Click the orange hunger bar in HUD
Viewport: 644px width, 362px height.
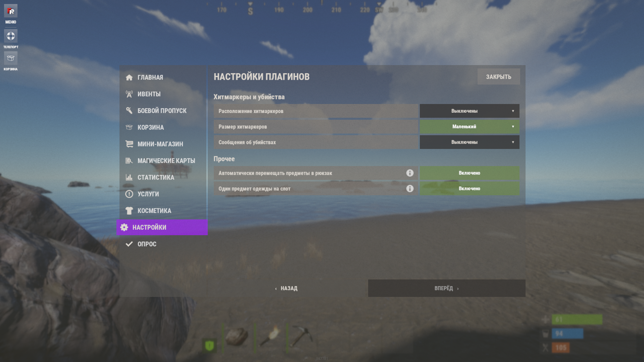pyautogui.click(x=561, y=348)
